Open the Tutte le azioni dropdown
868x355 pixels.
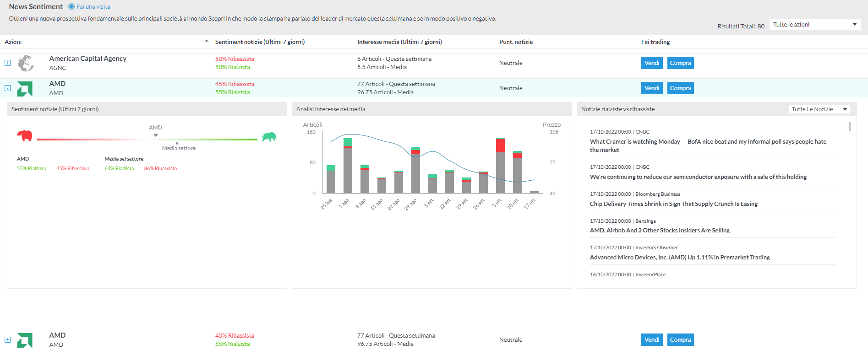815,25
